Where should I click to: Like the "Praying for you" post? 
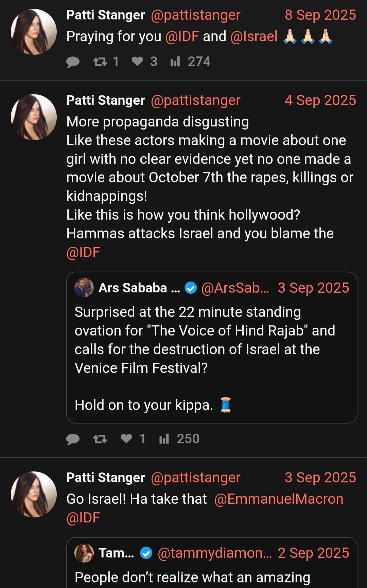137,61
